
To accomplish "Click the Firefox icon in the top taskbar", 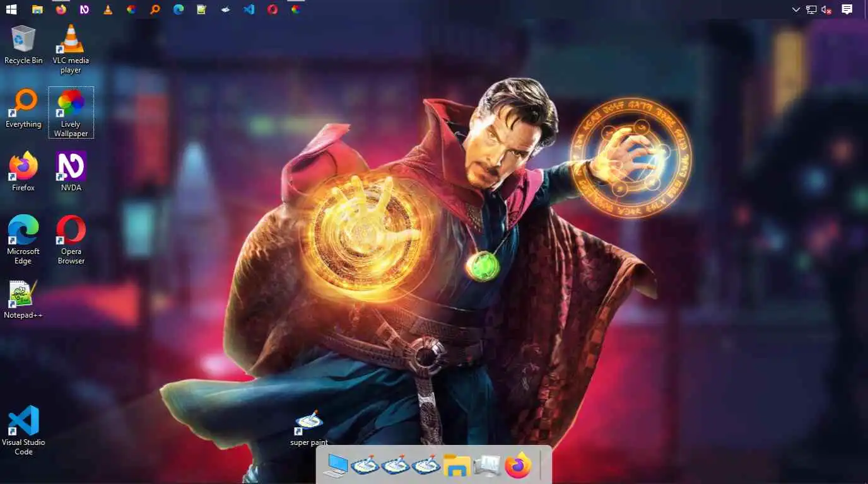I will [x=61, y=9].
